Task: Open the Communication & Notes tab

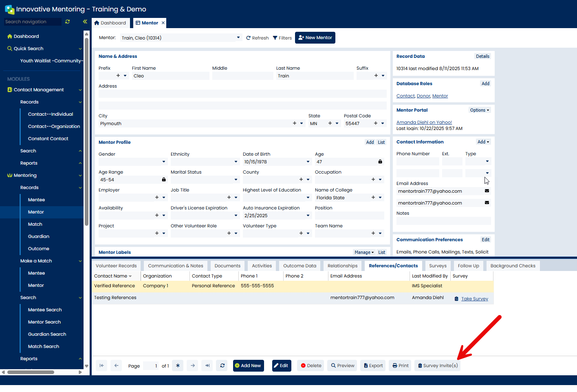Action: 175,266
